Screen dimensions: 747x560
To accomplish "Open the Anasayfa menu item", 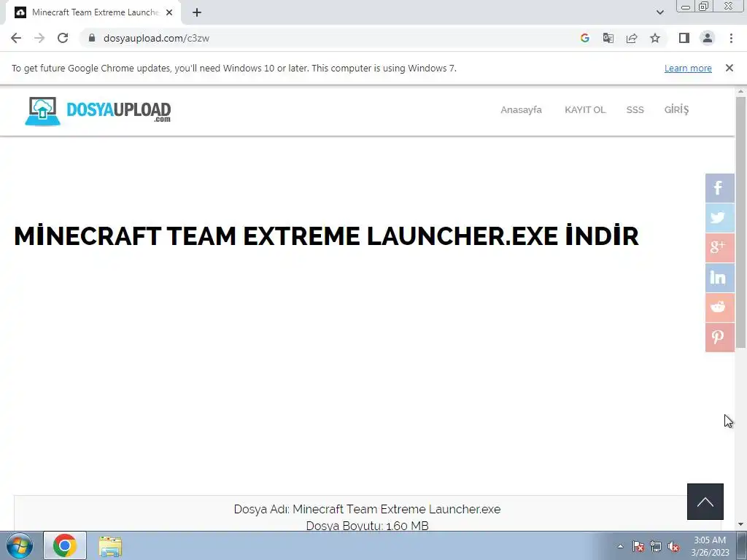I will (521, 109).
